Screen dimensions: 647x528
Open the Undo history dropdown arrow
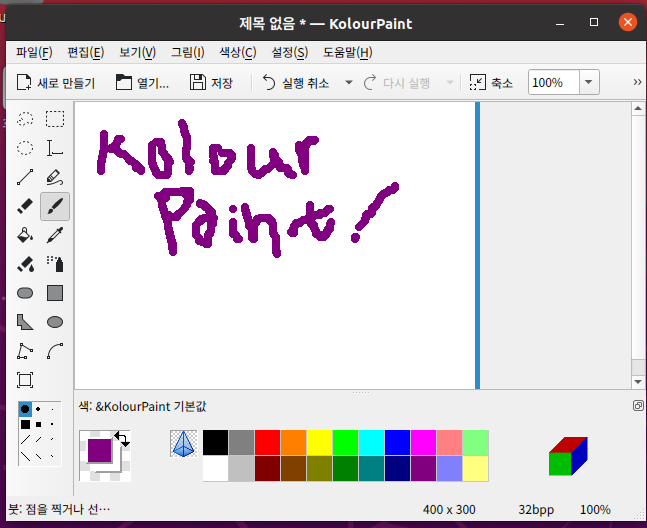[x=349, y=82]
